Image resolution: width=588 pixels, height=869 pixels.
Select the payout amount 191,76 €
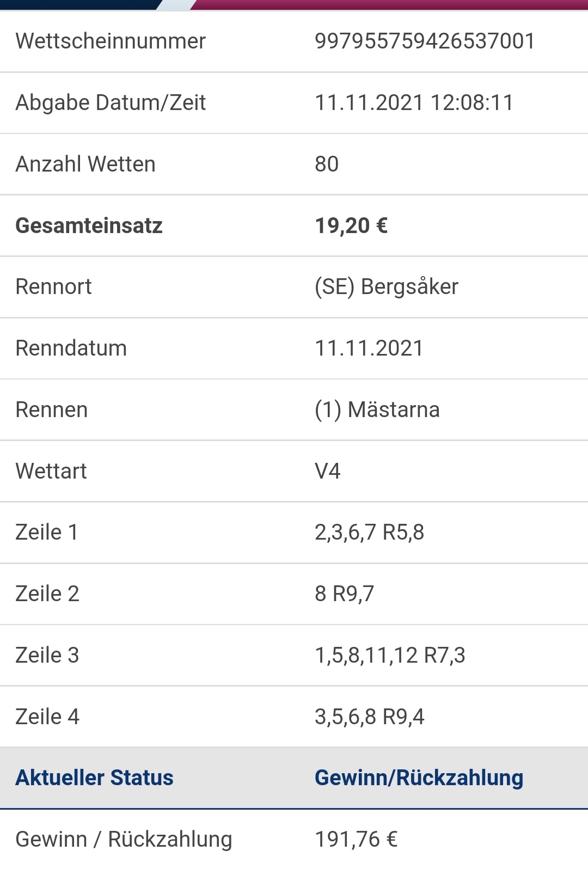click(x=356, y=840)
